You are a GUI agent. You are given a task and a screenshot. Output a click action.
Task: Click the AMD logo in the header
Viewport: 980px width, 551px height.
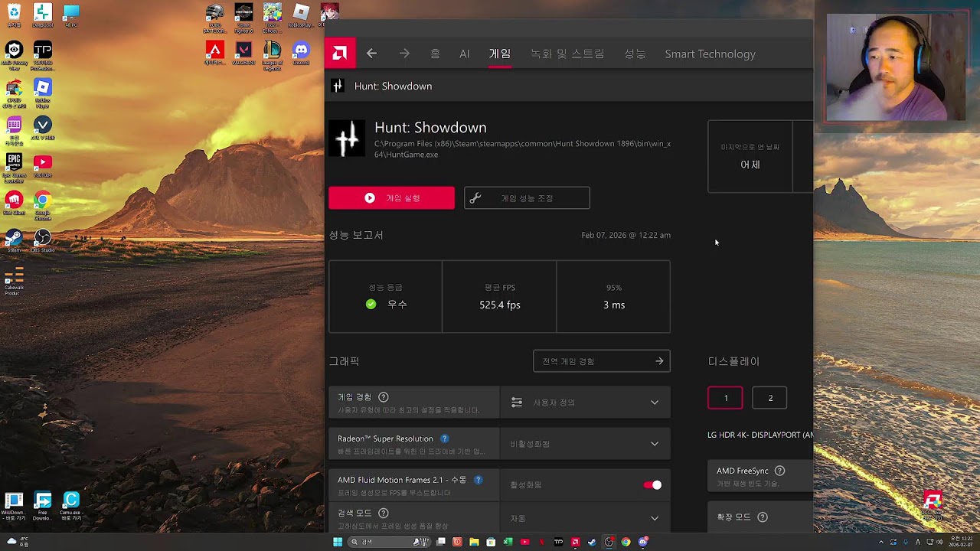pyautogui.click(x=339, y=54)
